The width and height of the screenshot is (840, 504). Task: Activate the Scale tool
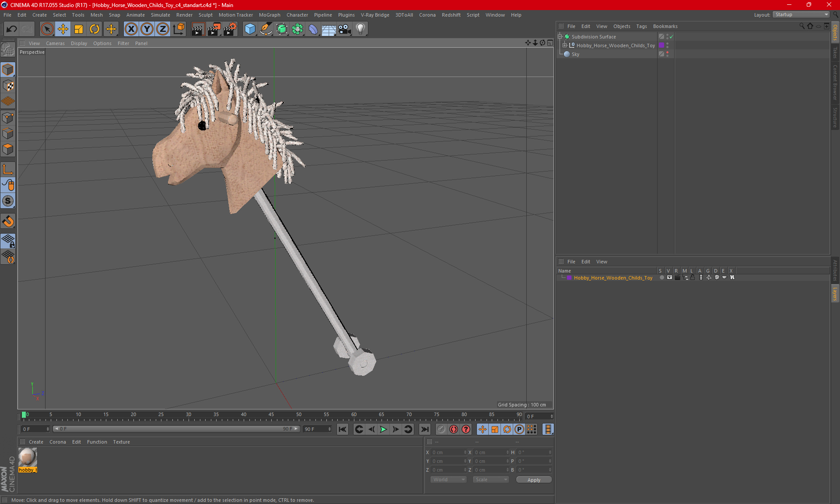pos(79,29)
